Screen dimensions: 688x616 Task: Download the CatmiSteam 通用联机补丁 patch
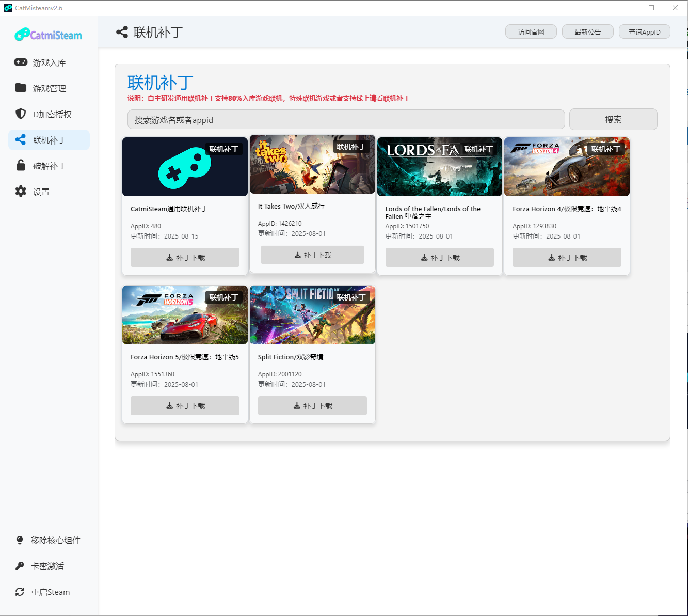click(185, 257)
